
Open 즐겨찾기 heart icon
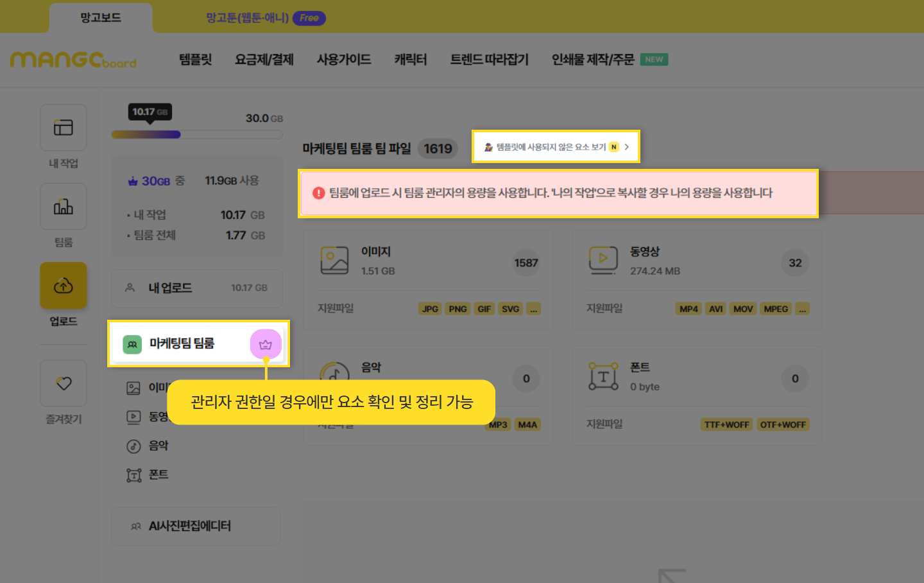pyautogui.click(x=63, y=383)
